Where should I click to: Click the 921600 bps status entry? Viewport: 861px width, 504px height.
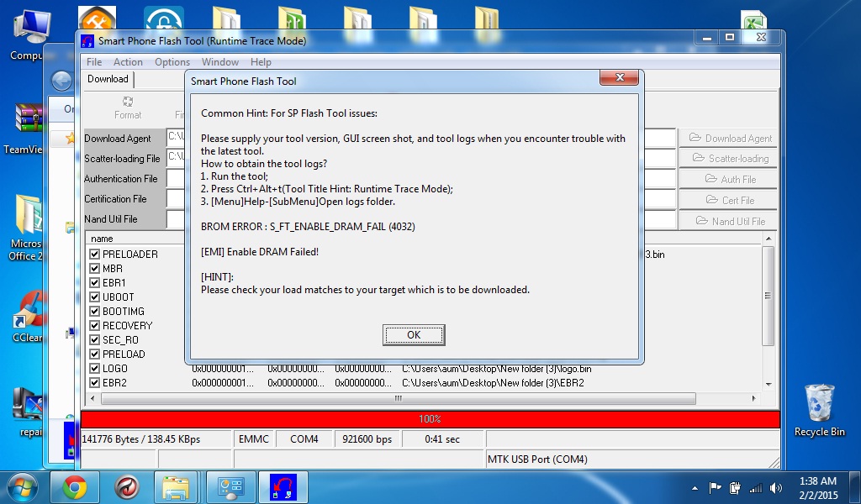point(367,439)
